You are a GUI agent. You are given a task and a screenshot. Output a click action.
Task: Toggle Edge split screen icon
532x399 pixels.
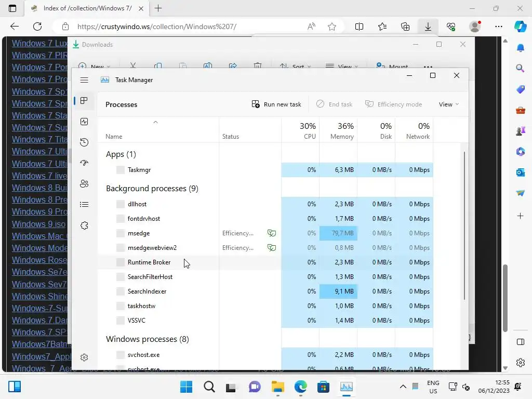coord(359,26)
